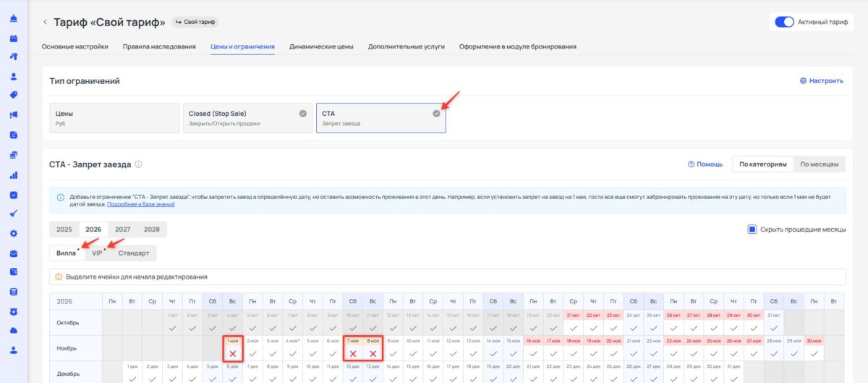Go back using the arrow before tariff title
Viewport: 868px width, 383px height.
coord(46,22)
